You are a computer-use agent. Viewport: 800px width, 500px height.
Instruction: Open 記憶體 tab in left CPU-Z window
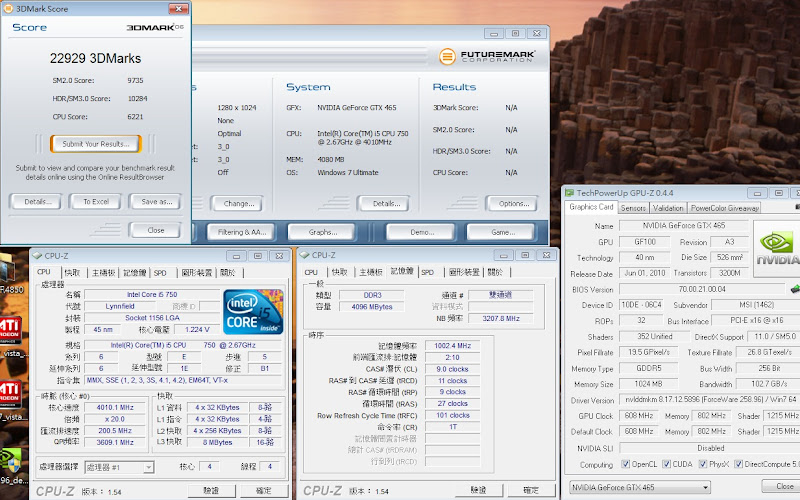click(134, 273)
